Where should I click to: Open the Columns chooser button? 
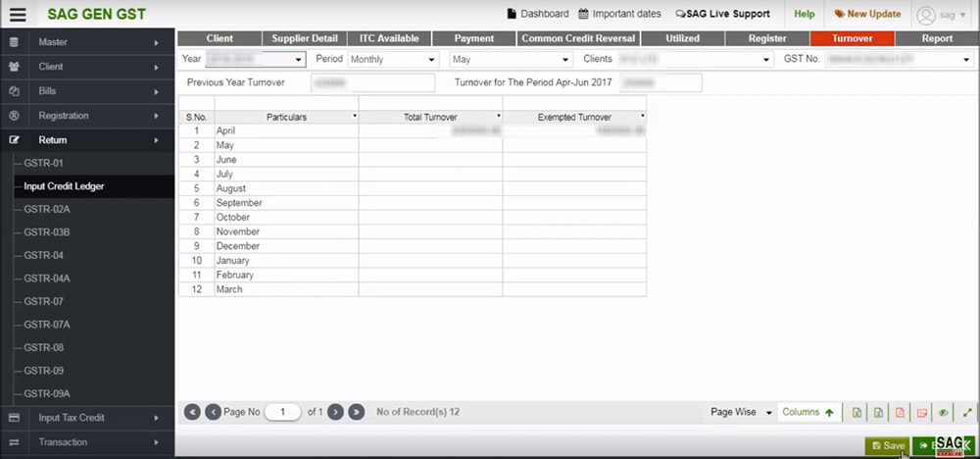pos(808,413)
